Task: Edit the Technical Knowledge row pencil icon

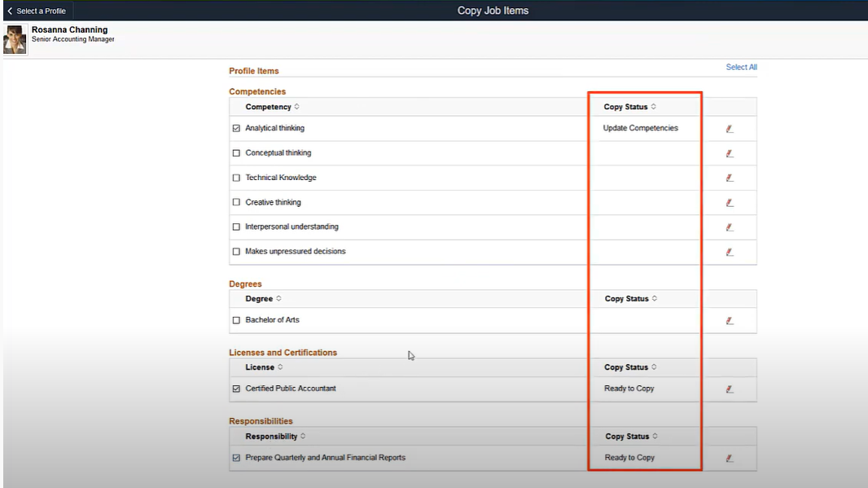Action: tap(730, 178)
